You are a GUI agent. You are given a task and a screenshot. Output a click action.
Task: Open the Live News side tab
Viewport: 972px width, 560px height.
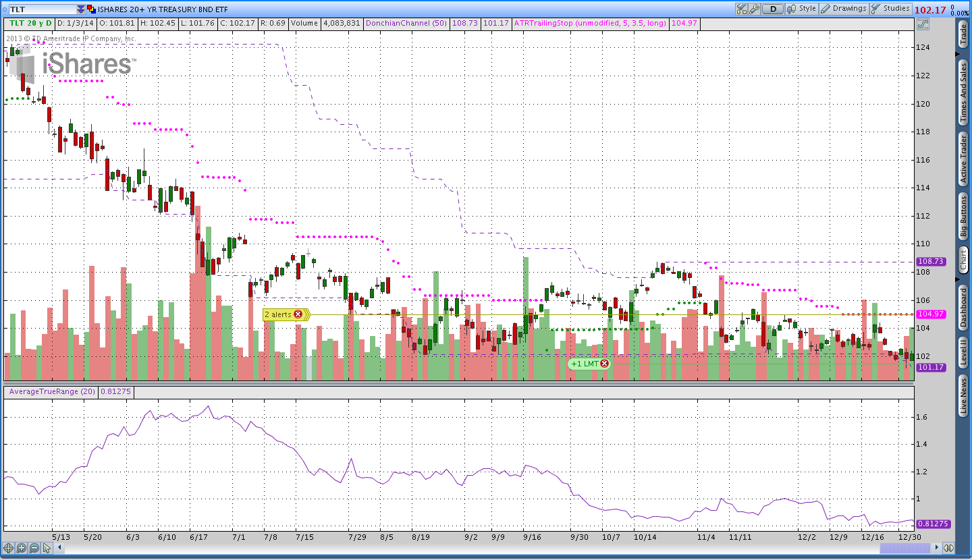(x=963, y=396)
